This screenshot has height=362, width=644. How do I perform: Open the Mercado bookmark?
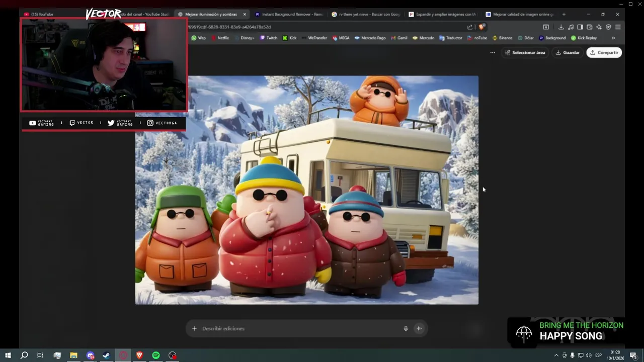pos(423,38)
